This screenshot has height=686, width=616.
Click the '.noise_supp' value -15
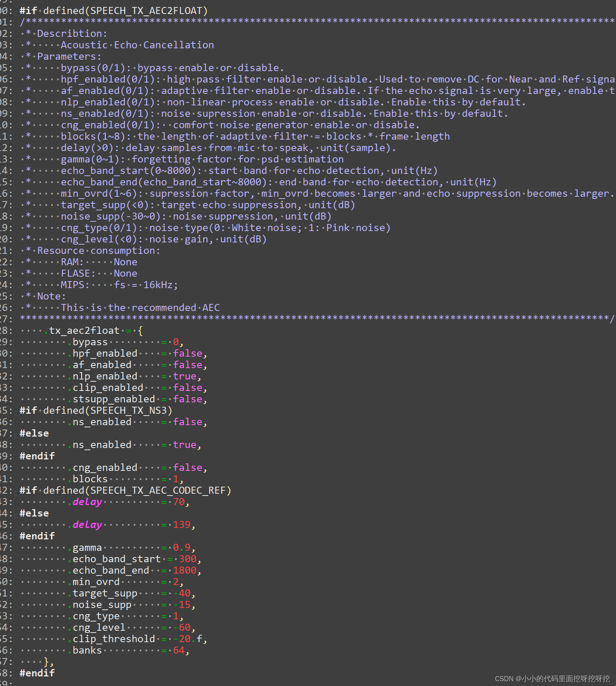(182, 605)
